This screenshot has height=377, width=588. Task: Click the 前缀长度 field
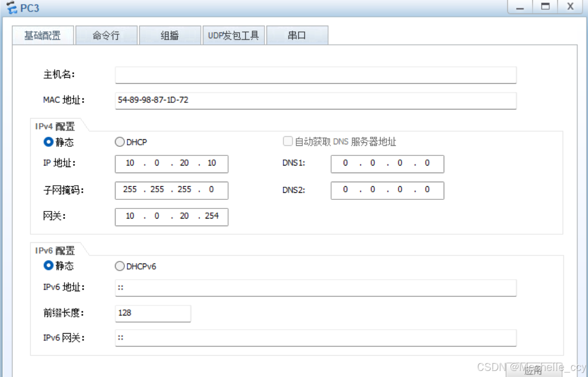153,313
